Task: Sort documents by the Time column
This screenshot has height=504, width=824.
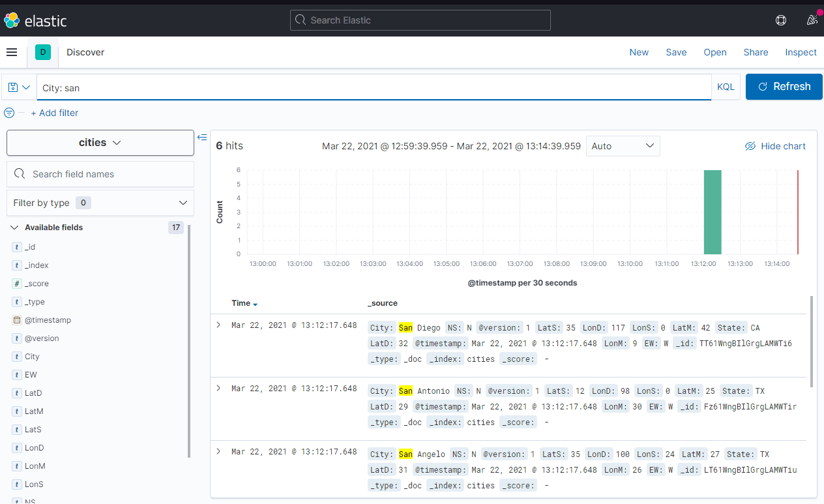Action: pyautogui.click(x=244, y=303)
